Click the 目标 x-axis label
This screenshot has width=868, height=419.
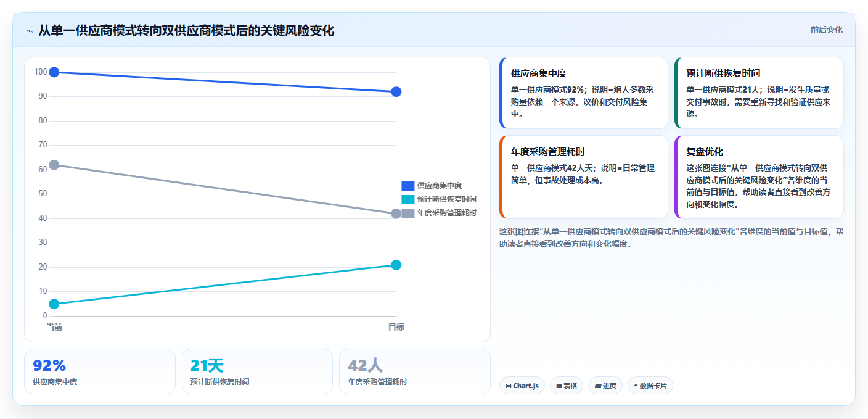(396, 327)
